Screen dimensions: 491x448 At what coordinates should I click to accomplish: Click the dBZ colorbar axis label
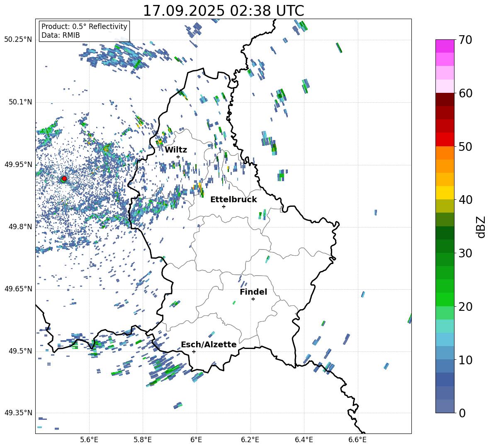[x=481, y=227]
